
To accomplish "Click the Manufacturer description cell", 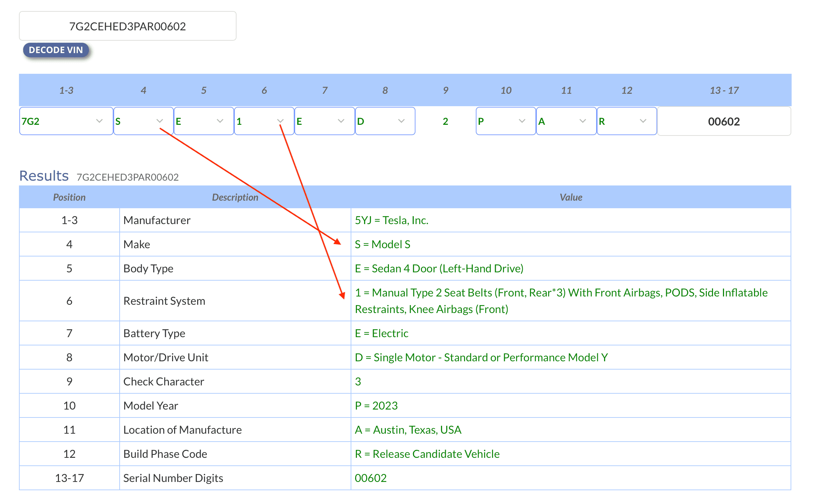I will 235,220.
